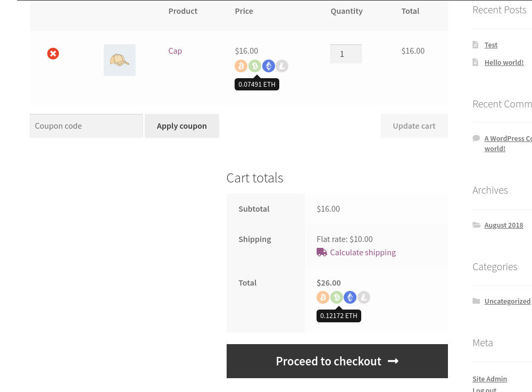Proceed to checkout
The height and width of the screenshot is (392, 532).
click(x=337, y=361)
